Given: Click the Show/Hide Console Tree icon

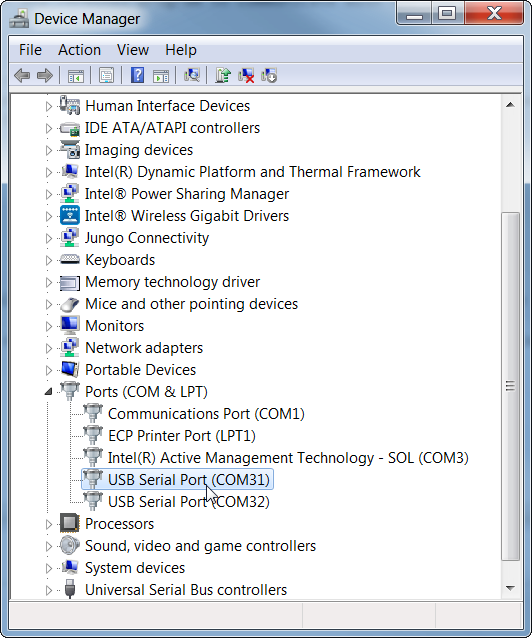Looking at the screenshot, I should click(76, 76).
